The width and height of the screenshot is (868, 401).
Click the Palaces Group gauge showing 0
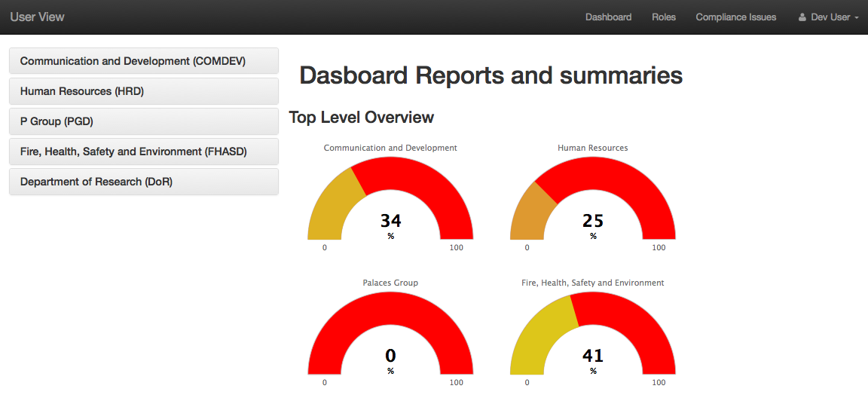pyautogui.click(x=390, y=333)
